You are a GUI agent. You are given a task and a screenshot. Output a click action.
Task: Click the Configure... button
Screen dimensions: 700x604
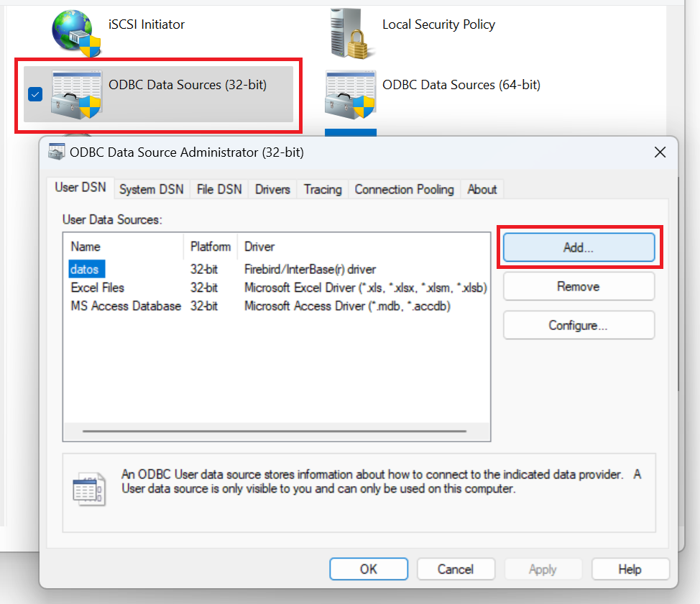pos(579,325)
